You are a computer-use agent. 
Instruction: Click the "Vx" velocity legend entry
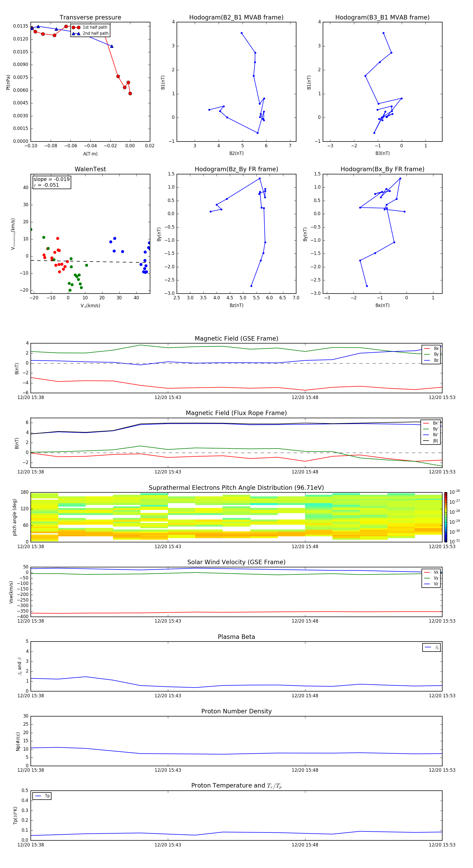431,573
